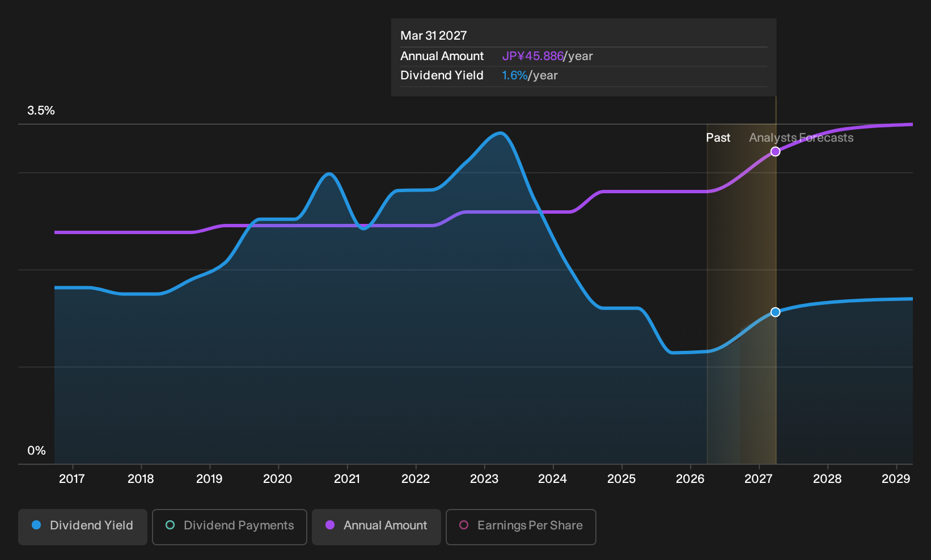This screenshot has width=931, height=560.
Task: Click the Past region label
Action: 718,138
